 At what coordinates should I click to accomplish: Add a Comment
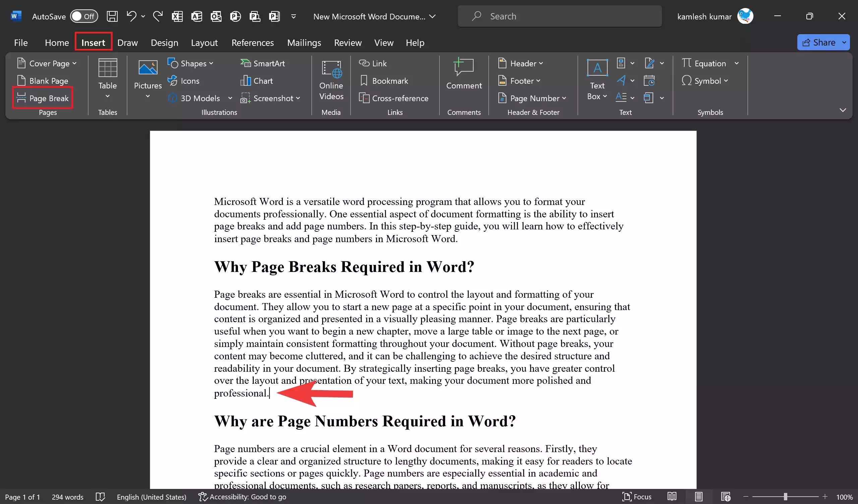[464, 74]
